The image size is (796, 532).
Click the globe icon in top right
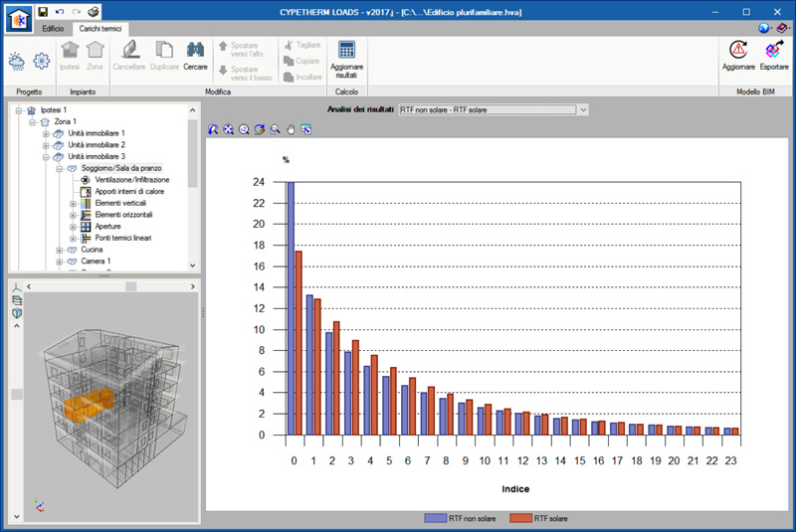pyautogui.click(x=764, y=29)
